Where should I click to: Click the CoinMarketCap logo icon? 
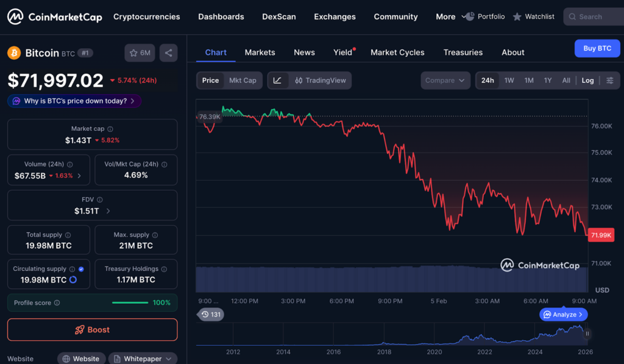tap(16, 17)
